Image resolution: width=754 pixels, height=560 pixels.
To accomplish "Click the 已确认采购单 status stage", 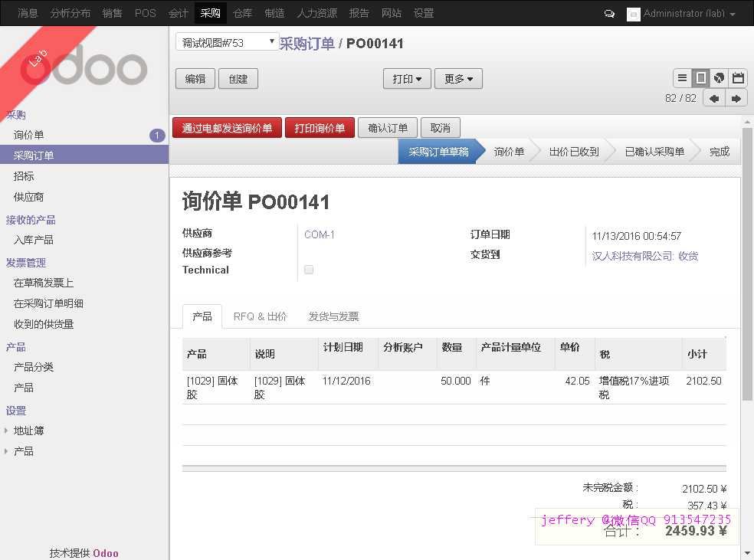I will (654, 152).
